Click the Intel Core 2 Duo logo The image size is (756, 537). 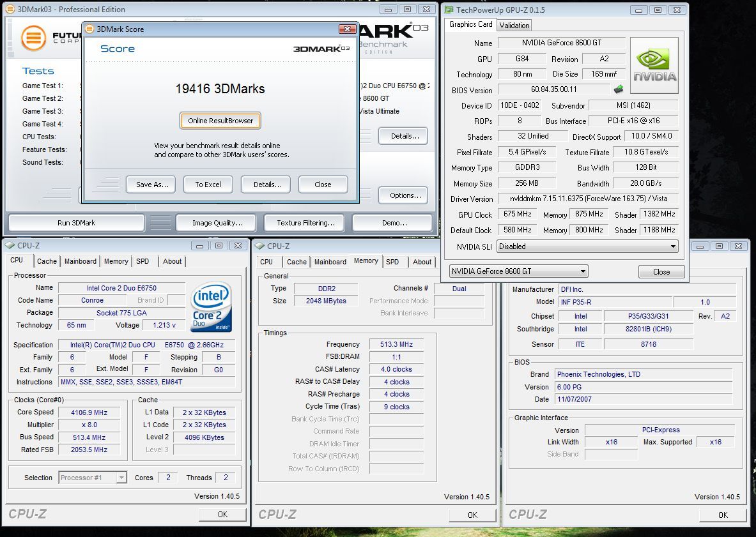pos(211,306)
